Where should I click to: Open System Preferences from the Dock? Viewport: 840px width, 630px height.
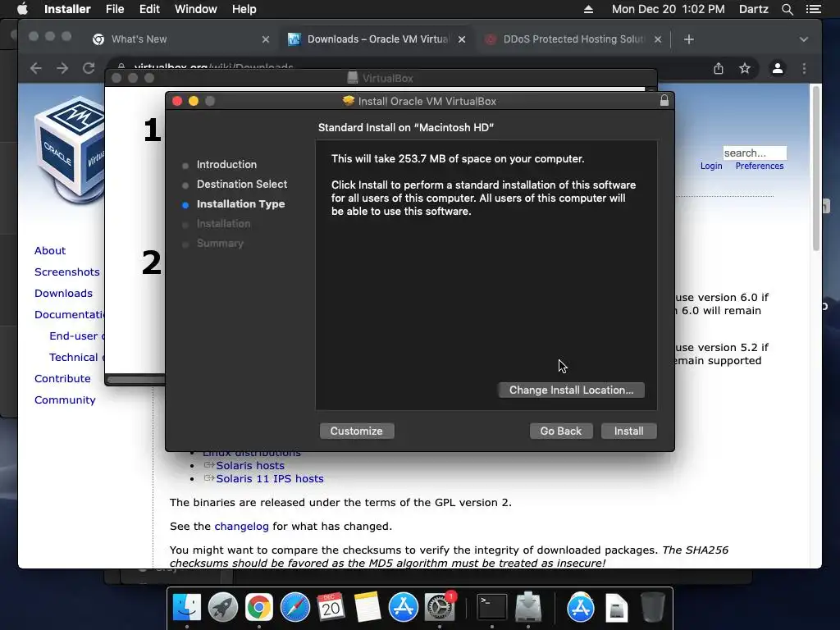pyautogui.click(x=440, y=608)
